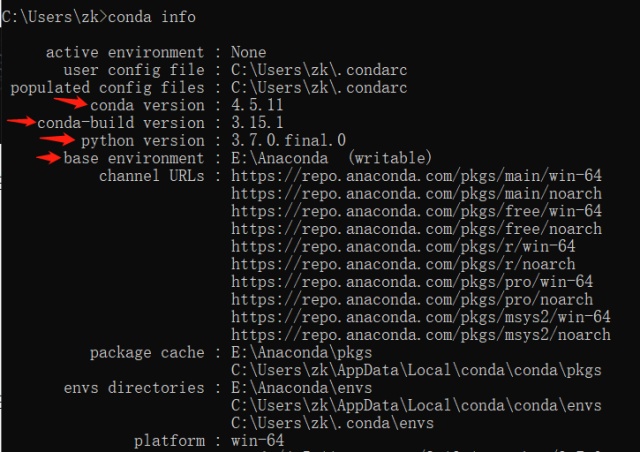The width and height of the screenshot is (640, 452).
Task: Click the red arrow beside conda-build version
Action: pyautogui.click(x=21, y=121)
